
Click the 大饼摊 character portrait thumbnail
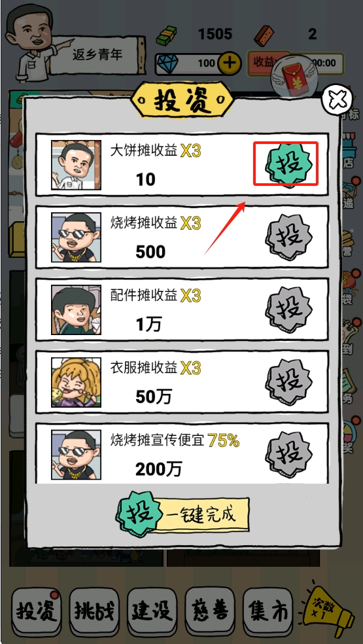point(76,165)
